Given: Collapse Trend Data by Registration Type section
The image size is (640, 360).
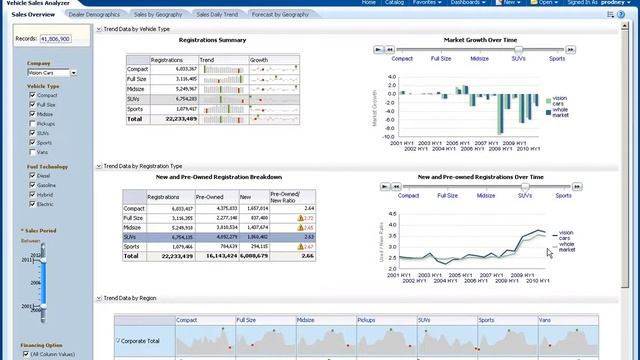Looking at the screenshot, I should [99, 166].
